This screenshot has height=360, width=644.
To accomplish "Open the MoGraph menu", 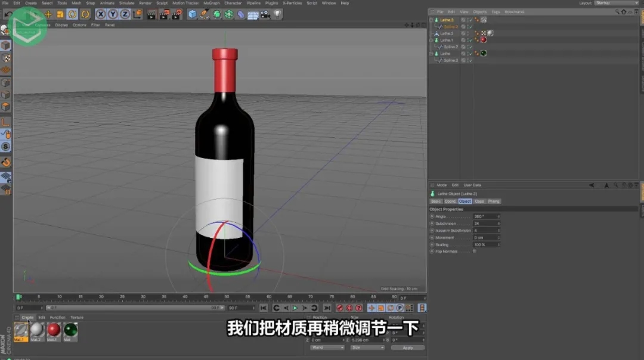I will 212,3.
